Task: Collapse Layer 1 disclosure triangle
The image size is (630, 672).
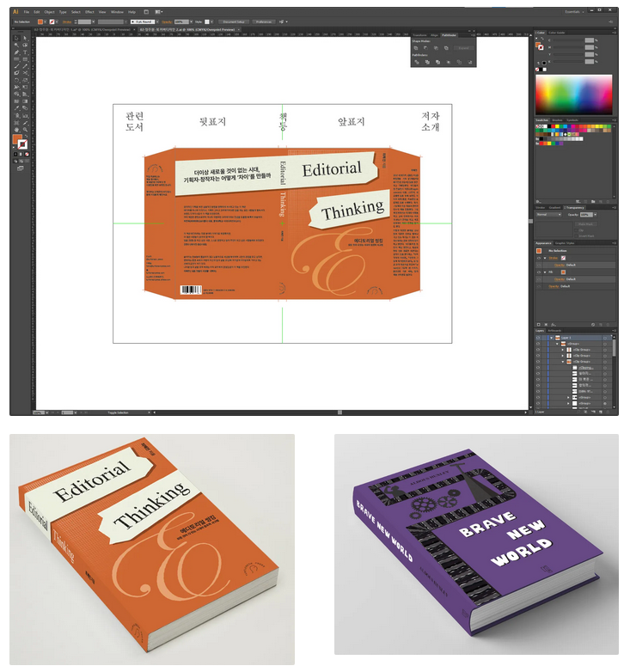Action: 551,338
